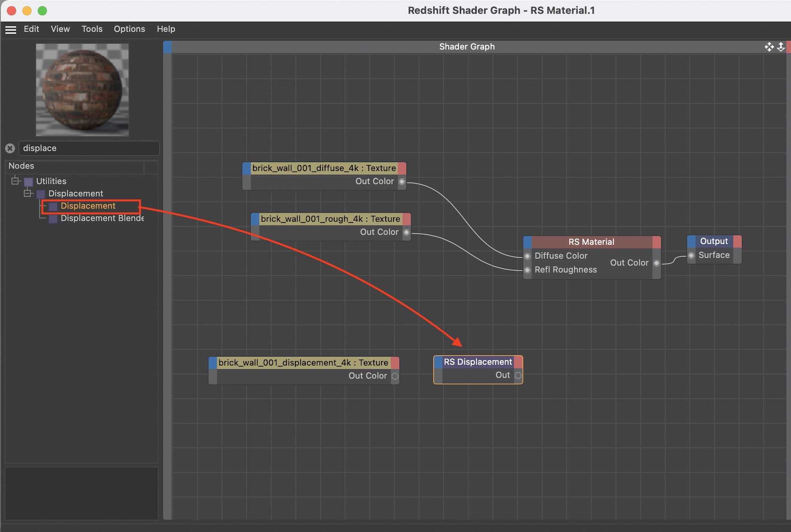Click RS Material Diffuse Color port
The height and width of the screenshot is (532, 791).
pyautogui.click(x=527, y=256)
